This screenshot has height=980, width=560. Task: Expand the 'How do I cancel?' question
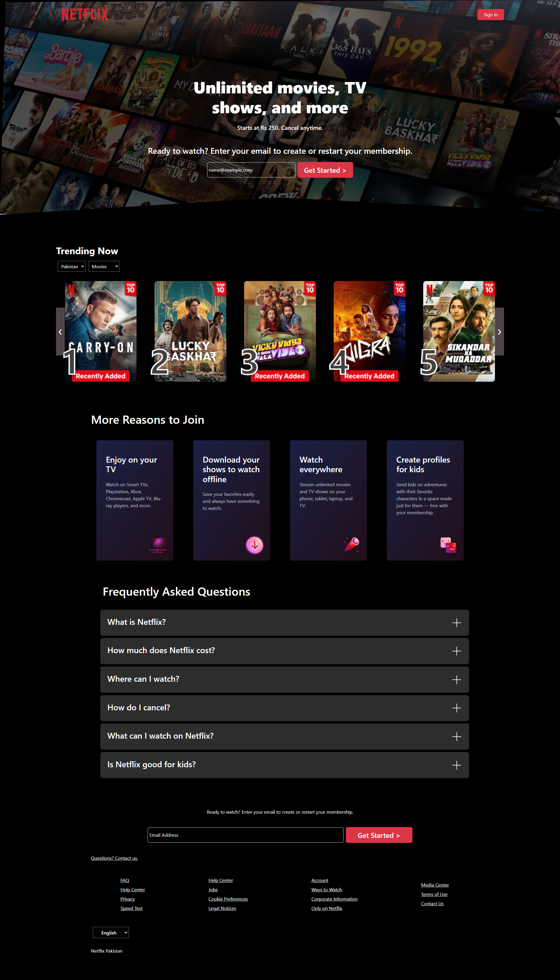pos(285,708)
